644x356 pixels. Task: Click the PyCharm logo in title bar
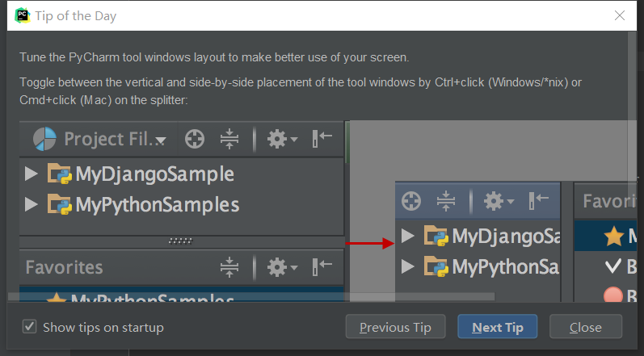coord(23,15)
